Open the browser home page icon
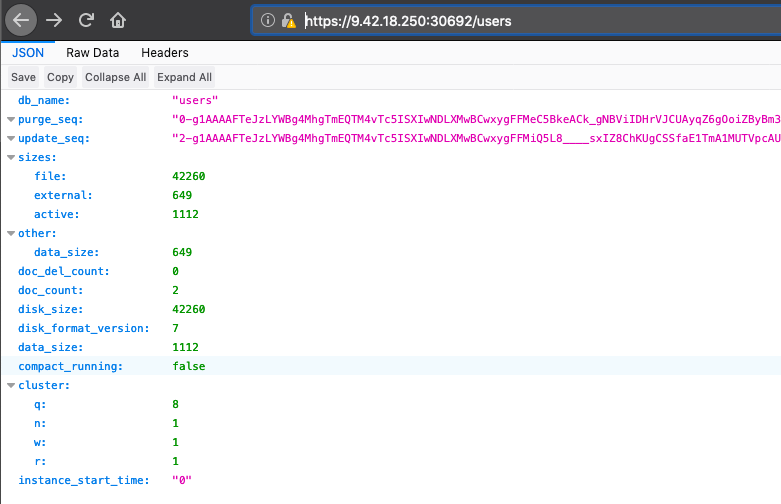This screenshot has height=504, width=781. click(x=118, y=20)
